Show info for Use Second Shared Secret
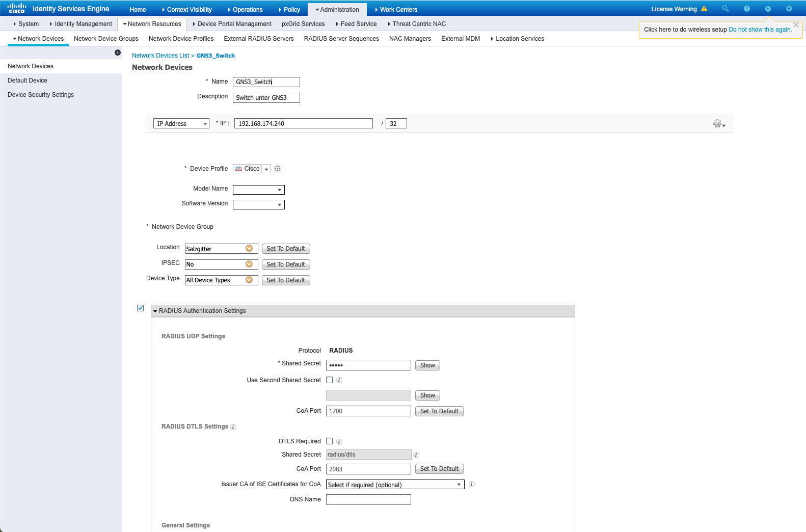The width and height of the screenshot is (806, 532). 339,380
